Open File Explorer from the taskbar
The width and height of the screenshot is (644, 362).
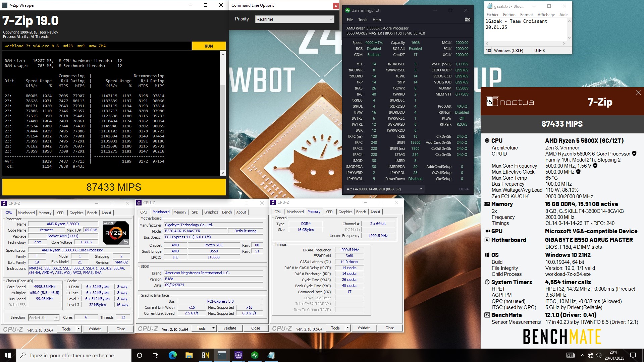[189, 355]
